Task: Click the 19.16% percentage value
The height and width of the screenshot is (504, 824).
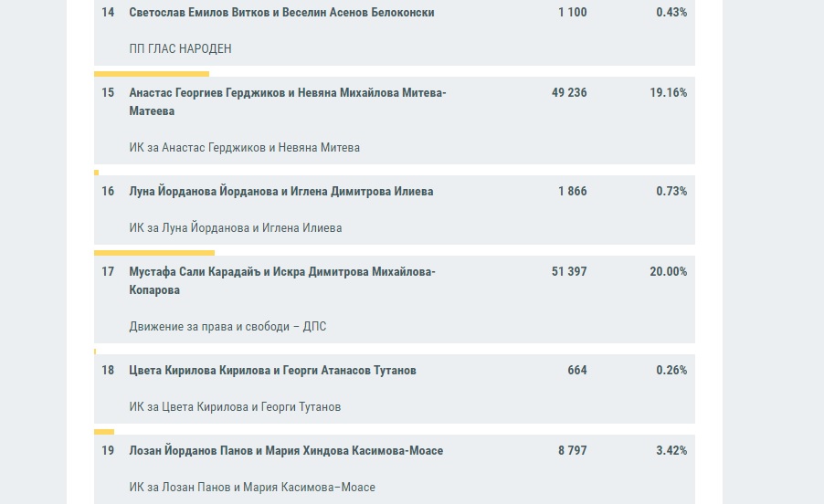Action: (x=668, y=92)
